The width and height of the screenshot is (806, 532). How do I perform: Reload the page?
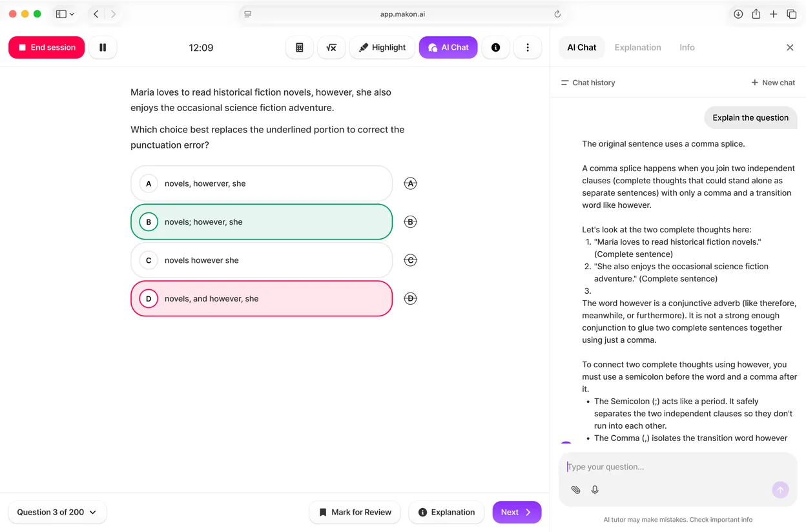[x=557, y=14]
